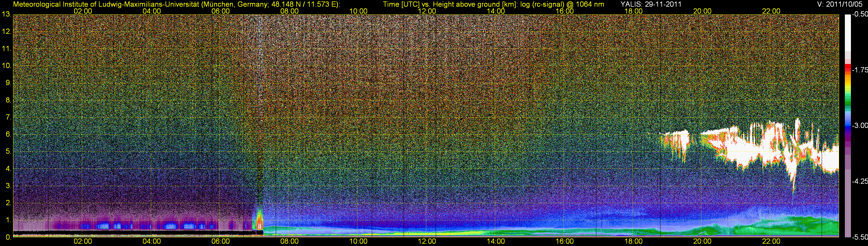
Task: Click the "-0.50" color scale label
Action: (860, 14)
